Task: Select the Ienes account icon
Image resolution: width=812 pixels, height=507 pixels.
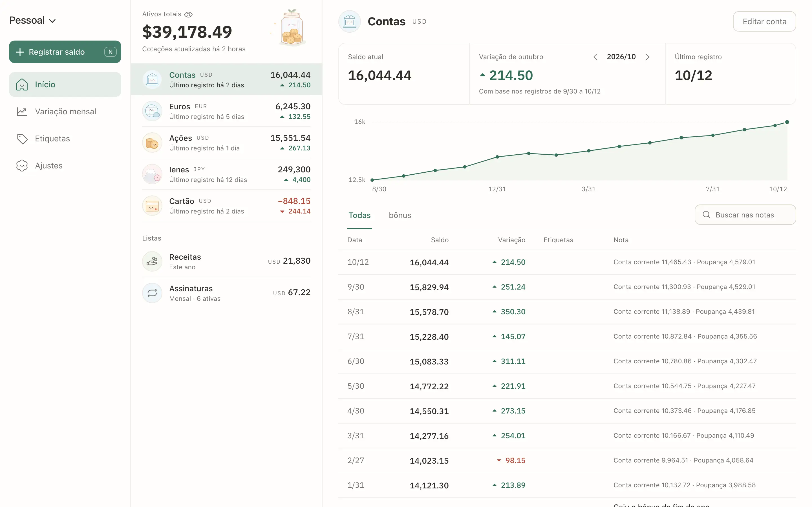Action: tap(152, 174)
